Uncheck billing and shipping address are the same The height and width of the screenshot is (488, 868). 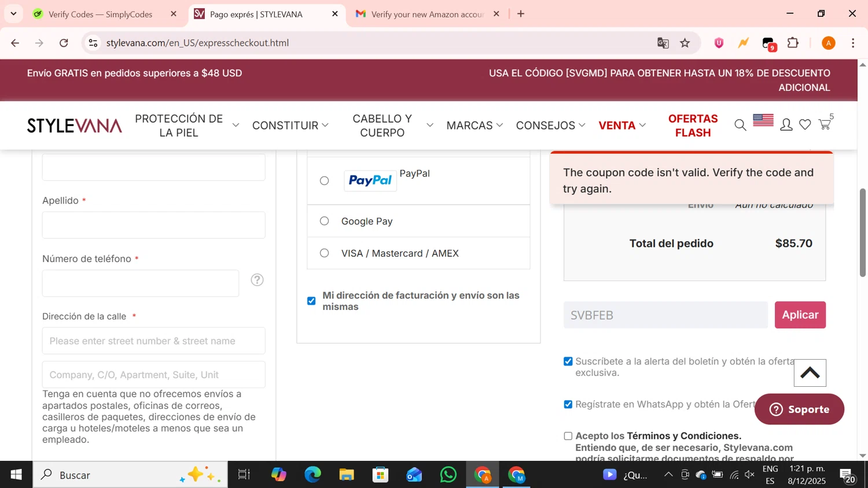pyautogui.click(x=311, y=301)
